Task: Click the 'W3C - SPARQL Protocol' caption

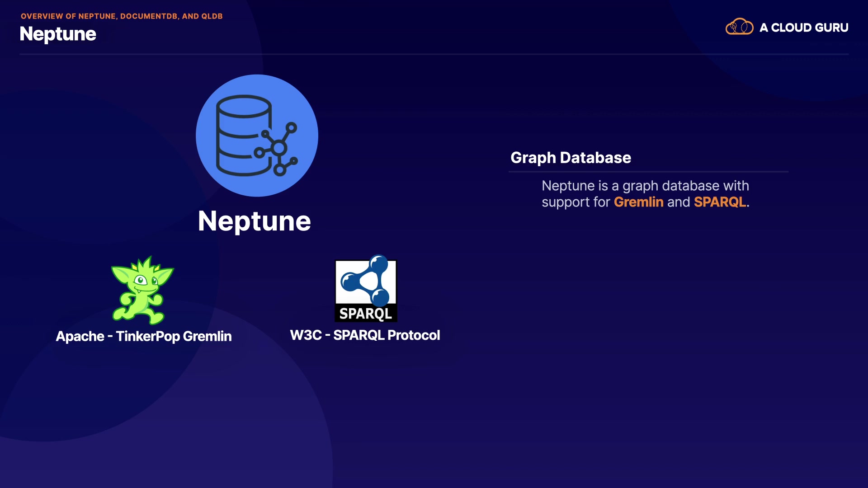Action: [365, 335]
